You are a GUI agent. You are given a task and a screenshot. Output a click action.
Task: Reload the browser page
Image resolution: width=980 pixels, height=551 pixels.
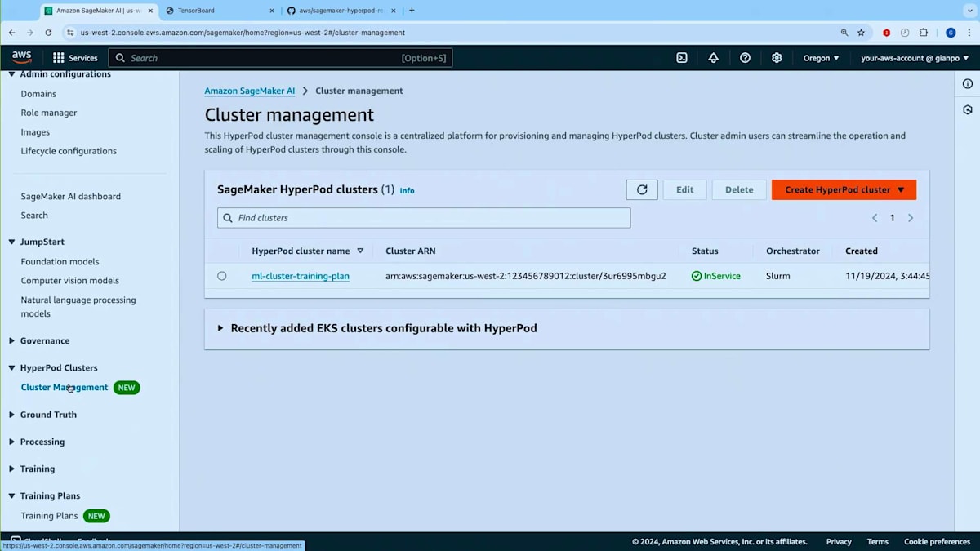(x=48, y=33)
